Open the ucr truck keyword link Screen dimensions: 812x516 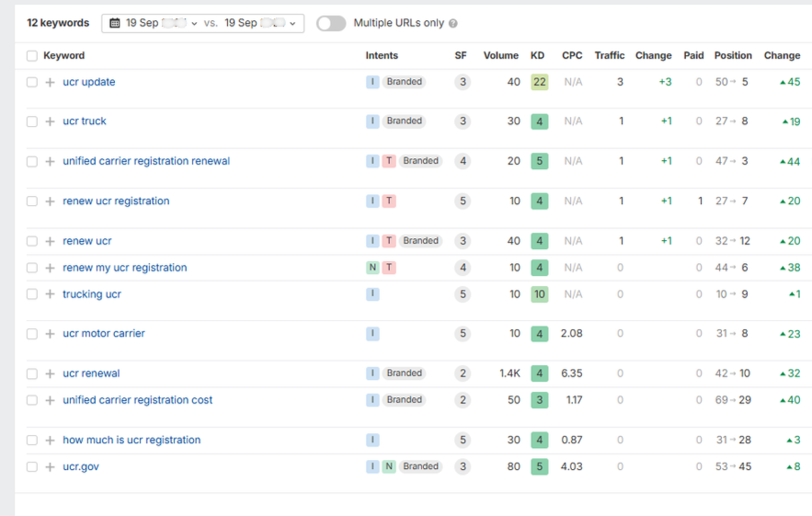point(85,121)
